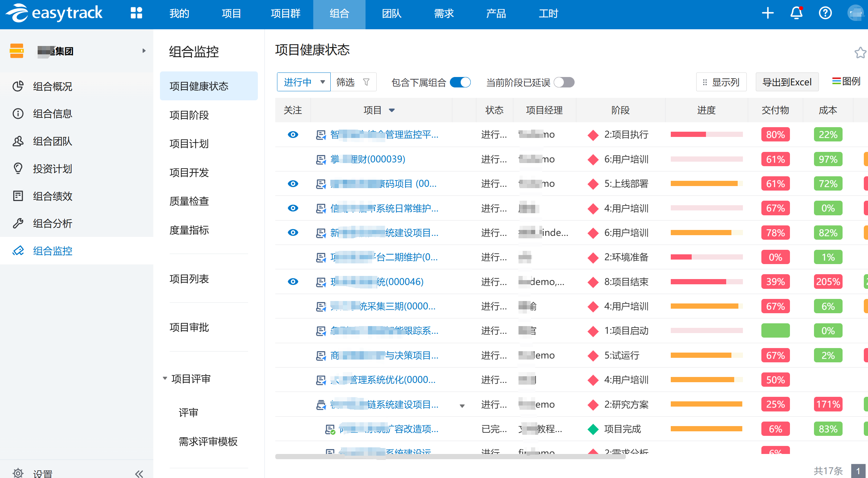Switch to the 项目群 top tab
This screenshot has width=868, height=478.
(285, 14)
